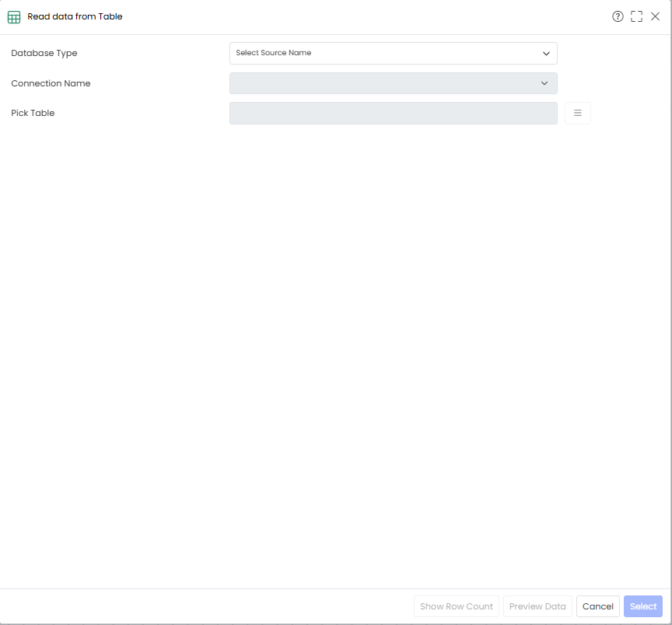The image size is (672, 625).
Task: Click the Select Source Name placeholder text
Action: [x=274, y=53]
